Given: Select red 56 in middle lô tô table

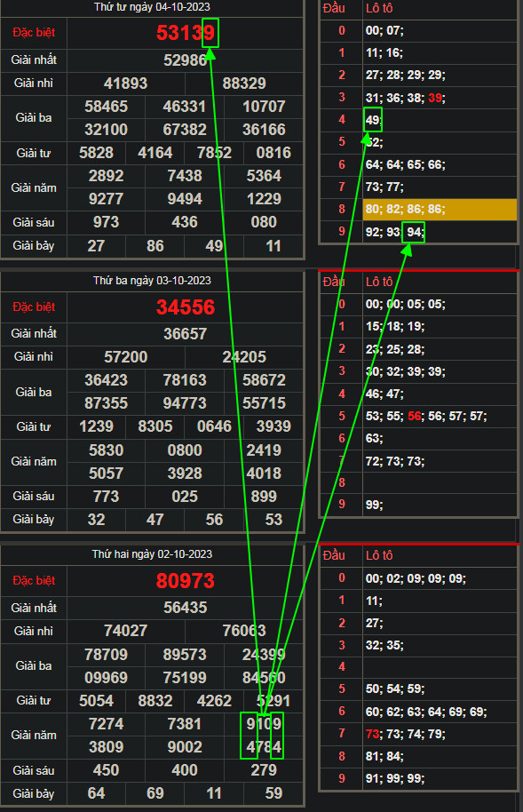Looking at the screenshot, I should (x=415, y=416).
